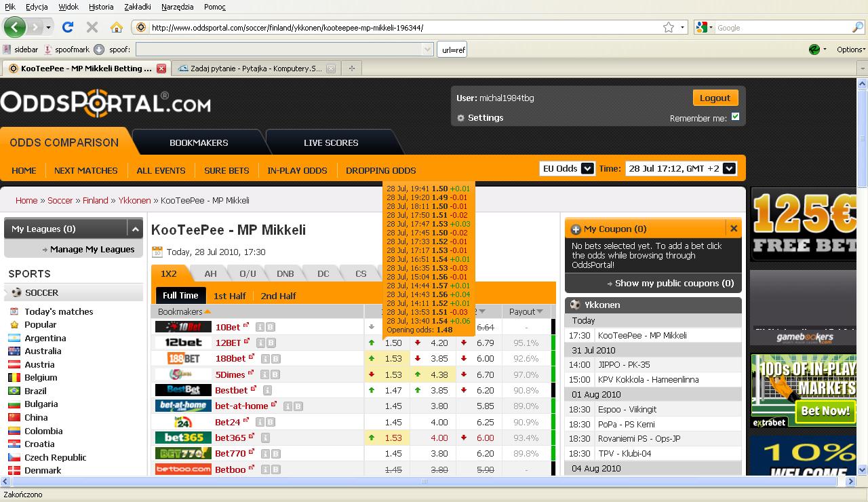Close the KooTeePee betting tab
The height and width of the screenshot is (502, 868).
161,68
